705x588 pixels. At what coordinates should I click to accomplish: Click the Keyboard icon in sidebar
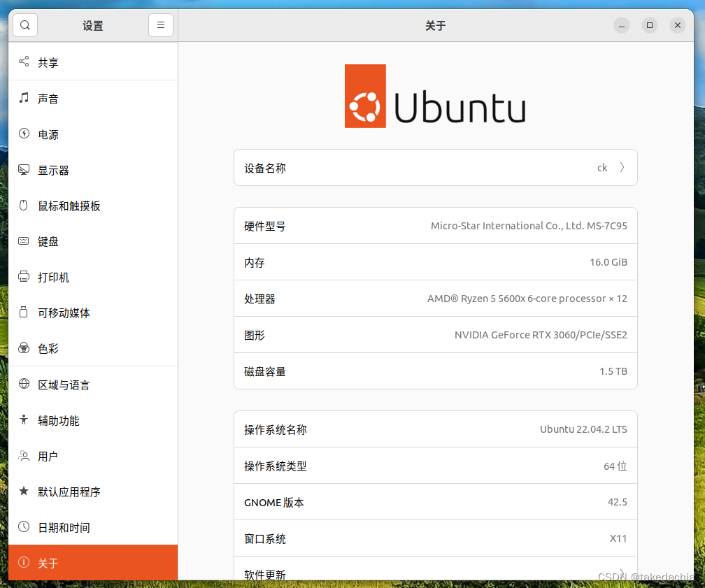[x=24, y=241]
